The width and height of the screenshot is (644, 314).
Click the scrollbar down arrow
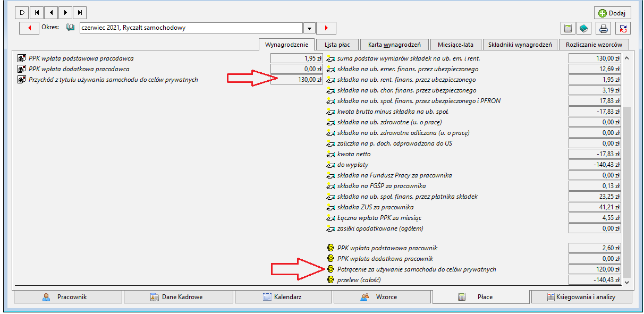point(626,283)
